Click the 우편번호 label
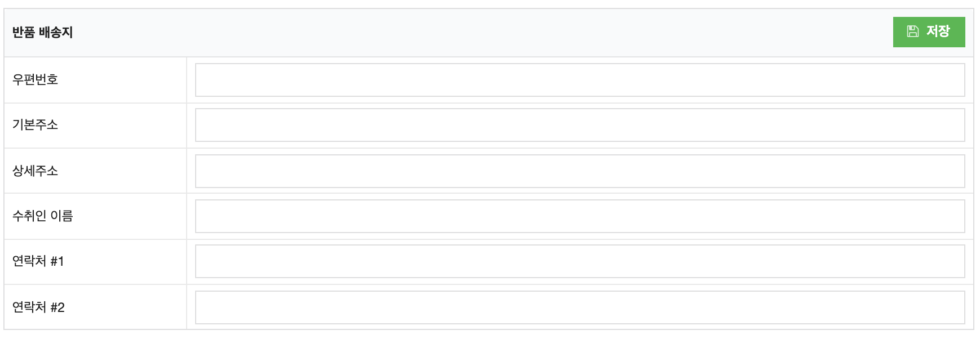 (x=35, y=80)
